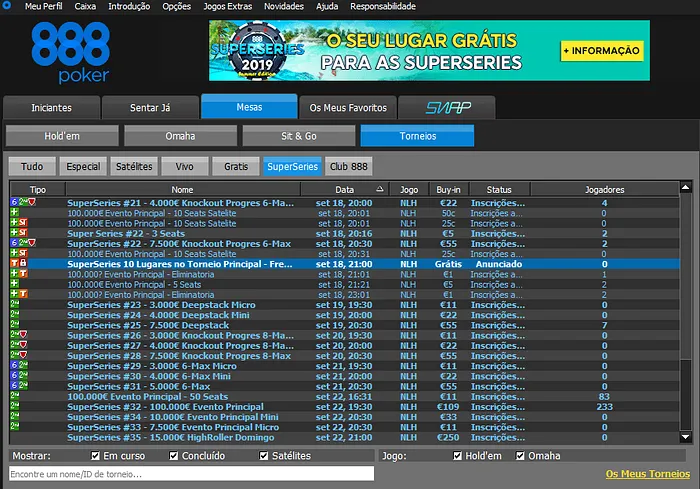
Task: Select SuperSeries #35 - 15.000€ HighRoller Domingo row
Action: point(345,437)
